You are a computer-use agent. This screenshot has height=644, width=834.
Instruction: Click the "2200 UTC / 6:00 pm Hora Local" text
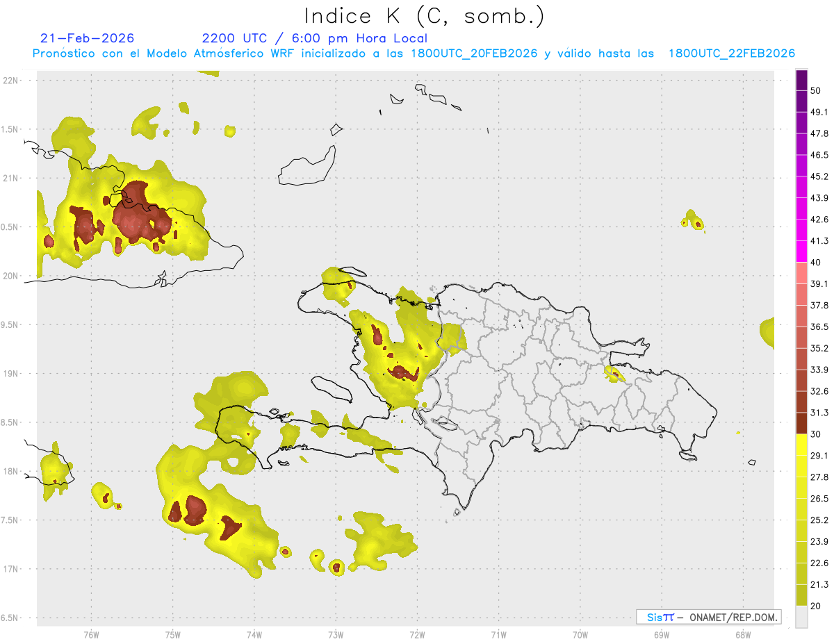315,38
